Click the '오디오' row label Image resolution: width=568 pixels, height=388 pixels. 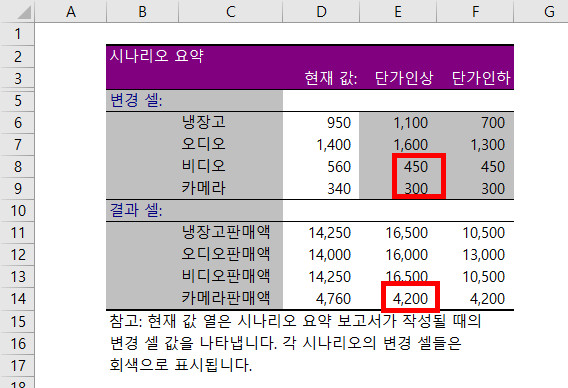[x=204, y=144]
